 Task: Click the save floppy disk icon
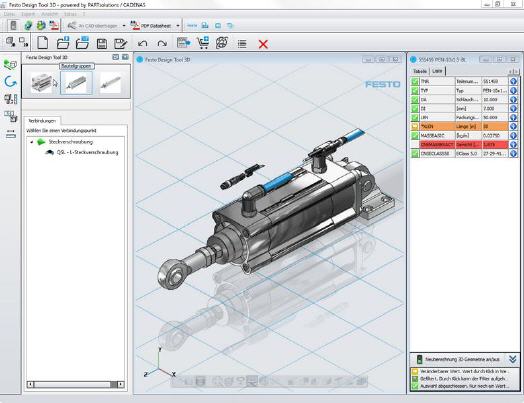click(x=102, y=44)
